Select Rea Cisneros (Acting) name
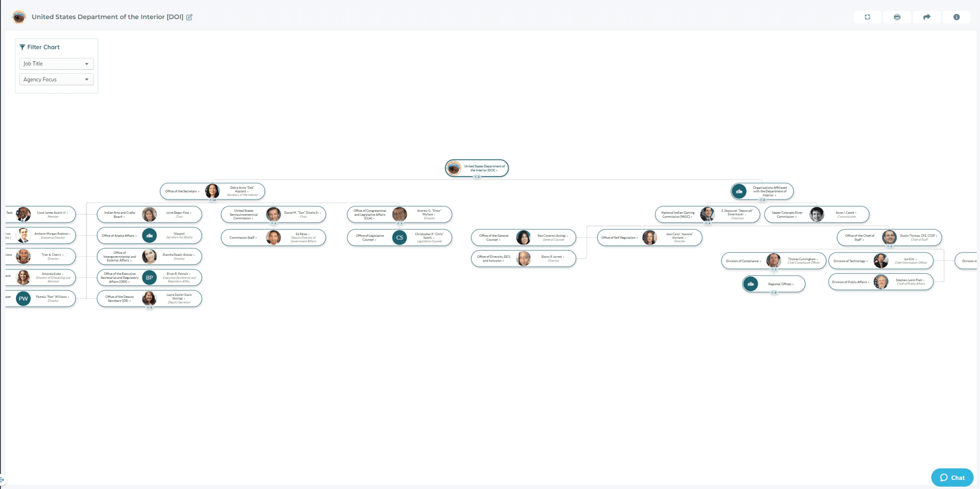The width and height of the screenshot is (980, 489). pyautogui.click(x=553, y=236)
